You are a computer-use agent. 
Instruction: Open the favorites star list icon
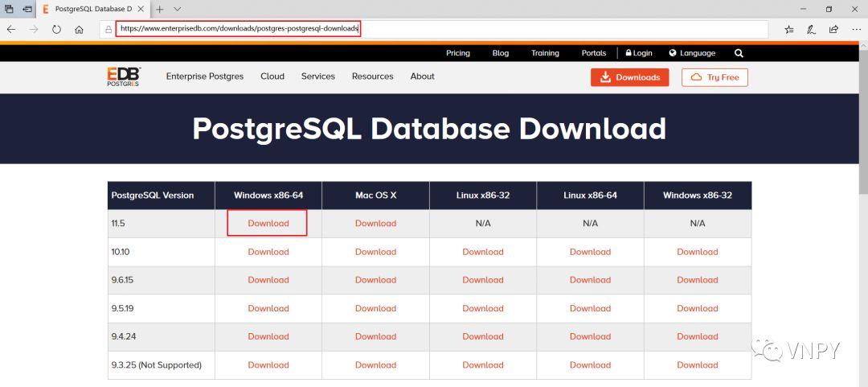pyautogui.click(x=789, y=30)
